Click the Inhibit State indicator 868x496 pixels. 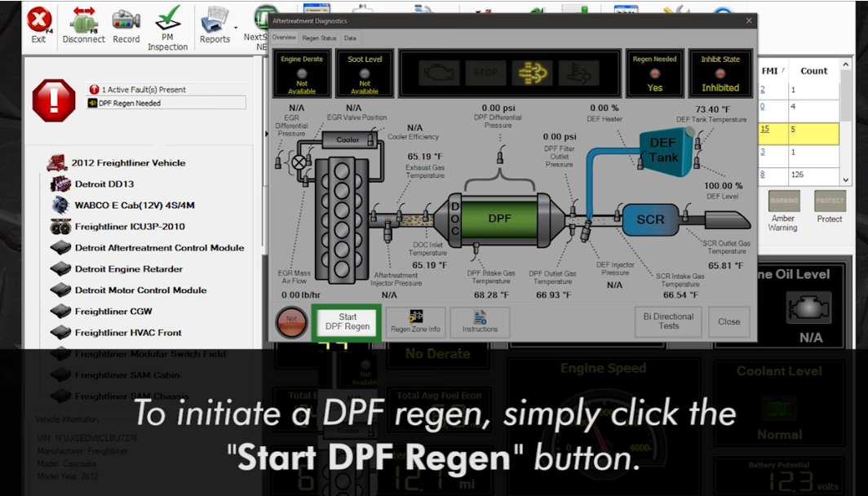(720, 73)
